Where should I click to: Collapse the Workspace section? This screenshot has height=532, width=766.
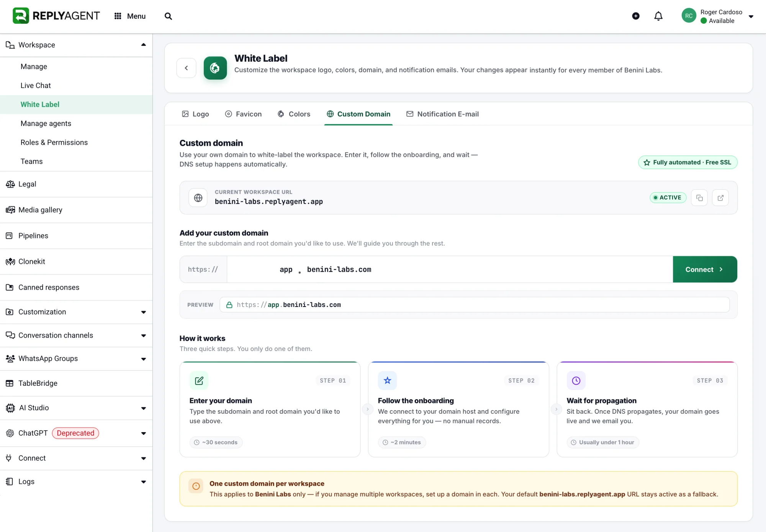[x=143, y=45]
